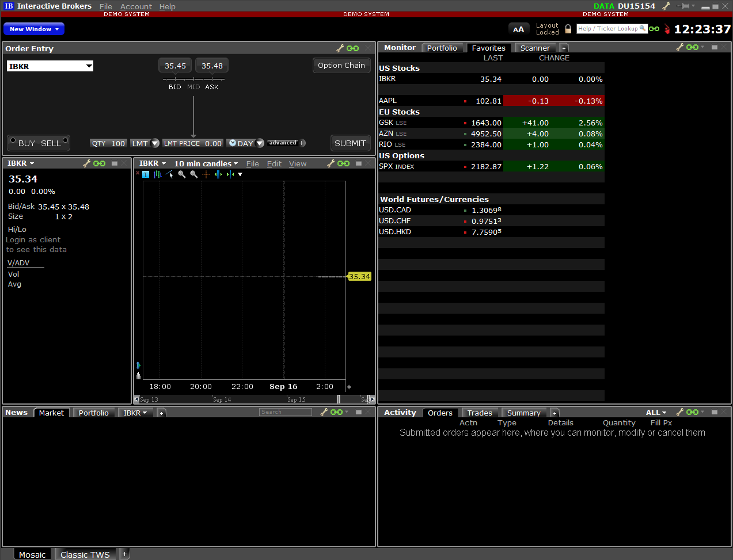Open Order Entry panel configuration wrench
Viewport: 733px width, 560px height.
click(340, 48)
